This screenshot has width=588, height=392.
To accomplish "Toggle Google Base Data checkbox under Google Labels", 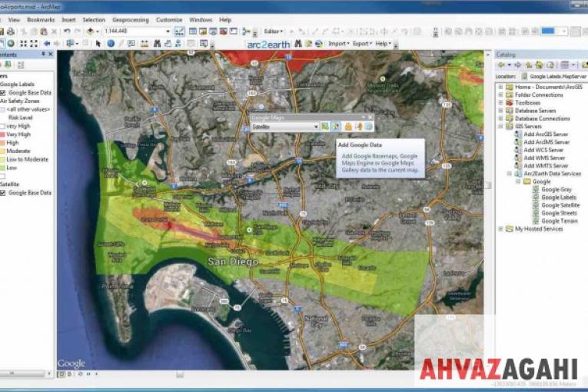I will [x=2, y=93].
